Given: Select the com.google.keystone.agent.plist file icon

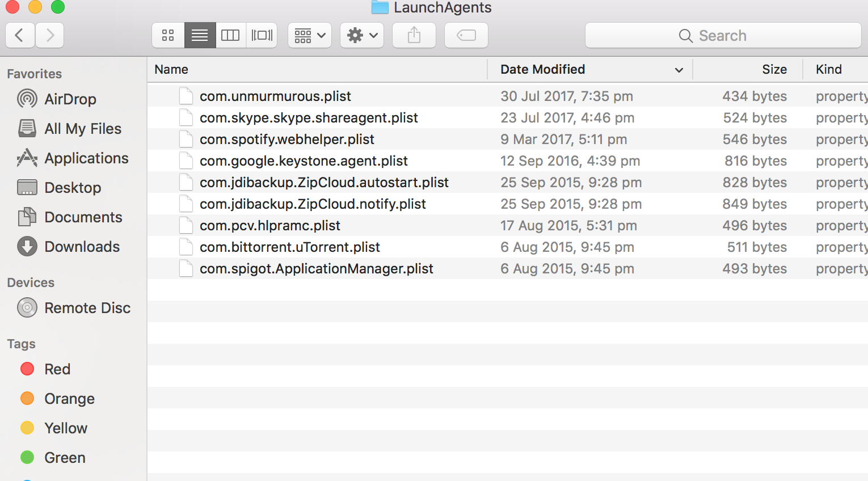Looking at the screenshot, I should click(186, 161).
